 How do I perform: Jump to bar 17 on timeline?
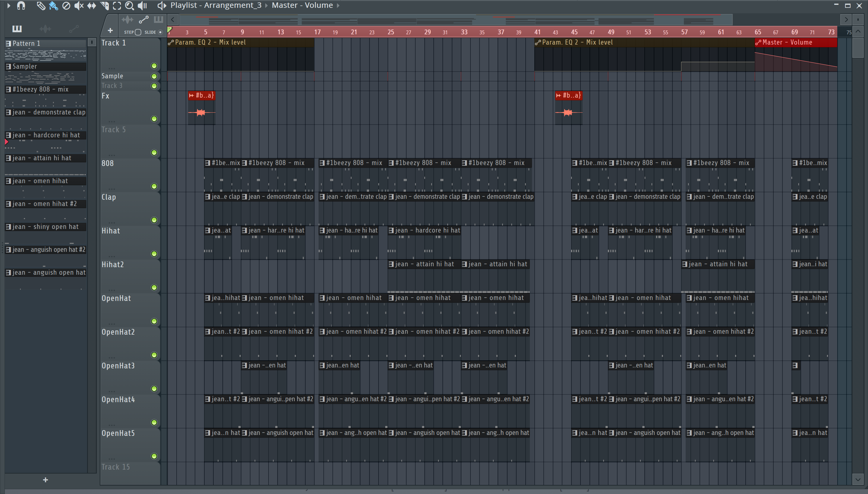point(317,32)
